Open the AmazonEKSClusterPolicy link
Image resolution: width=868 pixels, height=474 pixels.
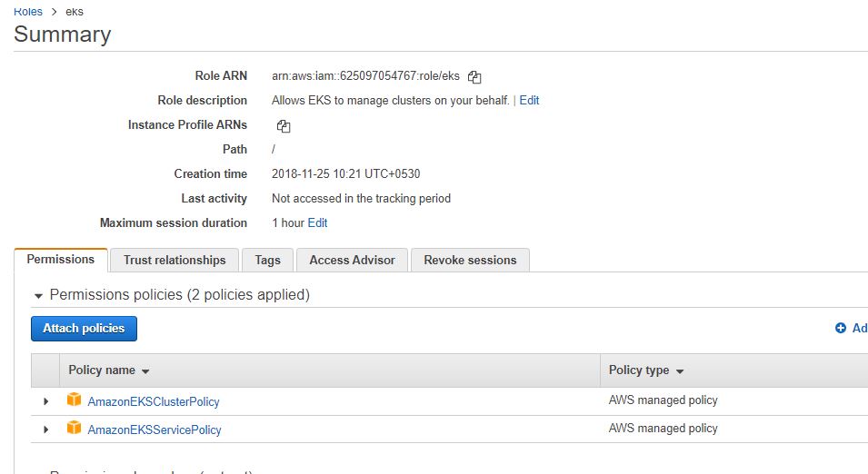[154, 401]
